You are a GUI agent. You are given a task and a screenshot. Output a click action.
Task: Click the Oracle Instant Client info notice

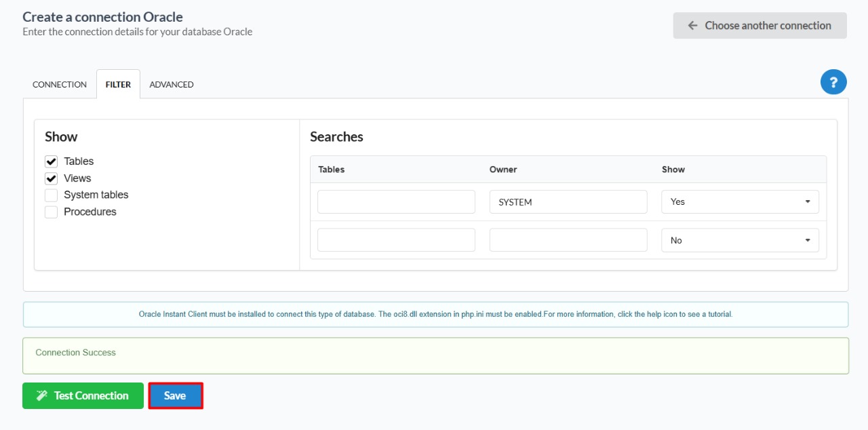tap(435, 315)
